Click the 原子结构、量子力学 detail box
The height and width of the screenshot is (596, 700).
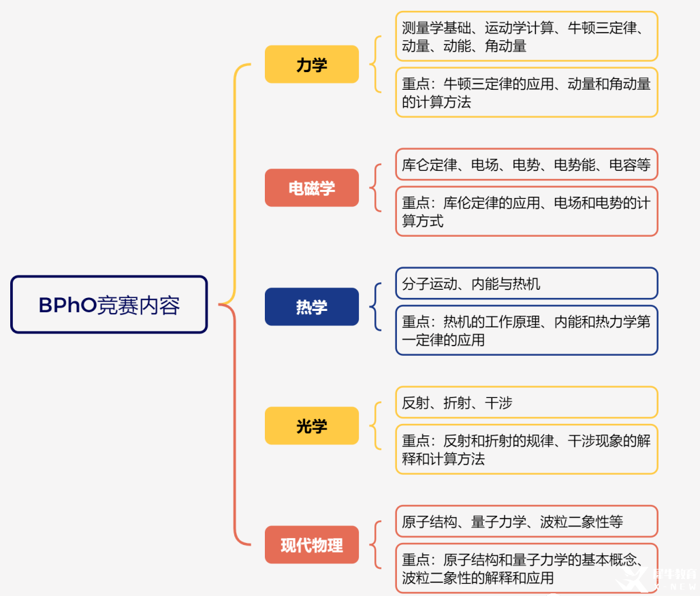point(526,522)
